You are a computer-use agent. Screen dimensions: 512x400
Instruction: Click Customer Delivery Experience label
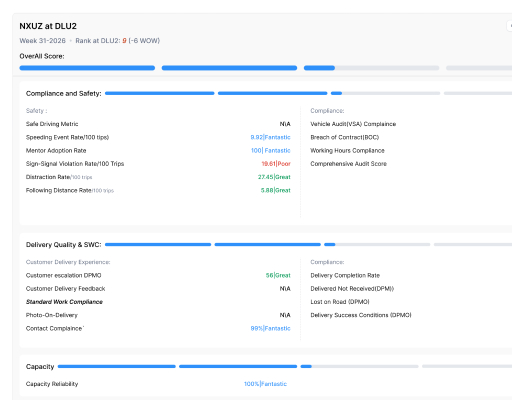(x=68, y=262)
